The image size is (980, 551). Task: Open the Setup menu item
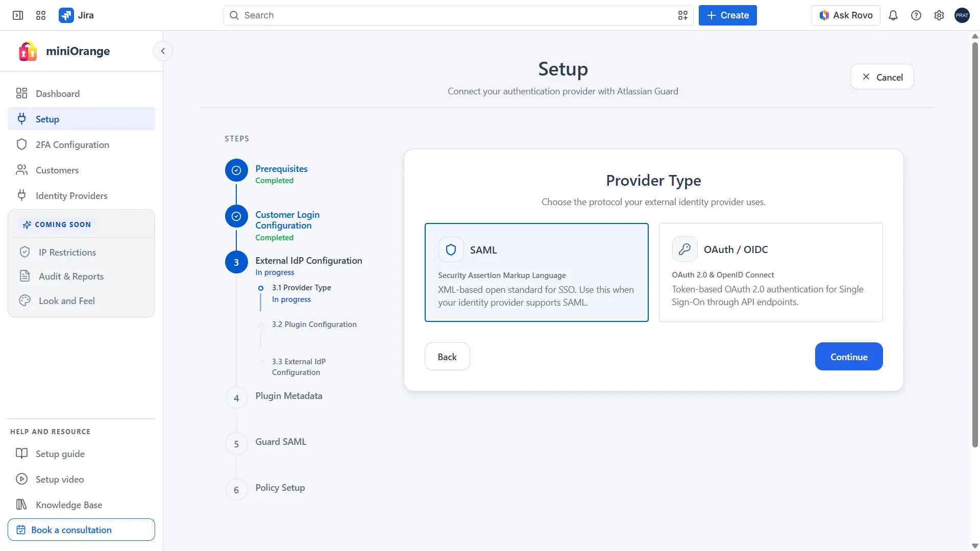click(81, 119)
